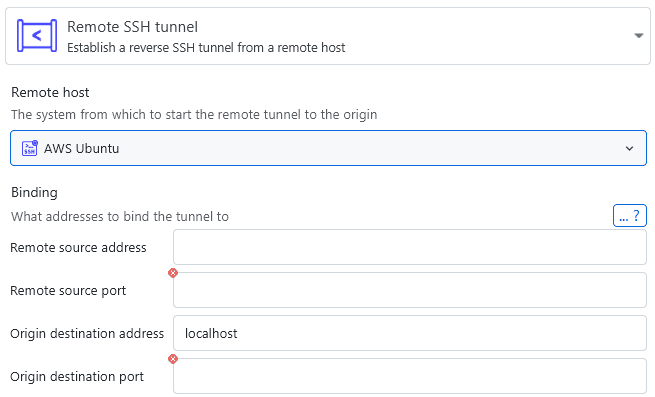Focus the Remote source port field
The image size is (655, 397).
tap(410, 290)
